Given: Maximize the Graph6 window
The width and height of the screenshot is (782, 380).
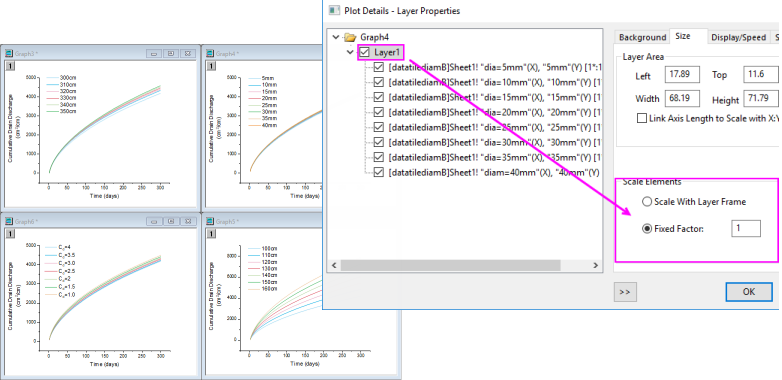Looking at the screenshot, I should (171, 221).
